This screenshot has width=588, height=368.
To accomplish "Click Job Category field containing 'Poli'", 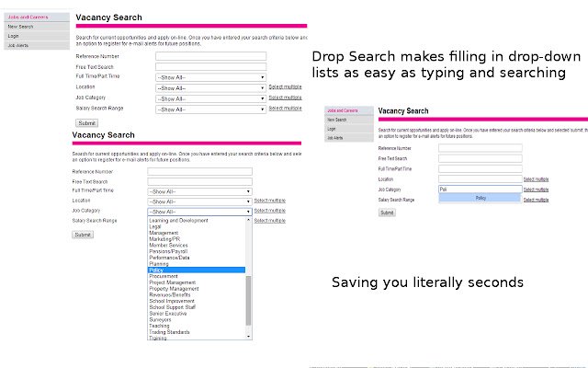I will pyautogui.click(x=480, y=190).
